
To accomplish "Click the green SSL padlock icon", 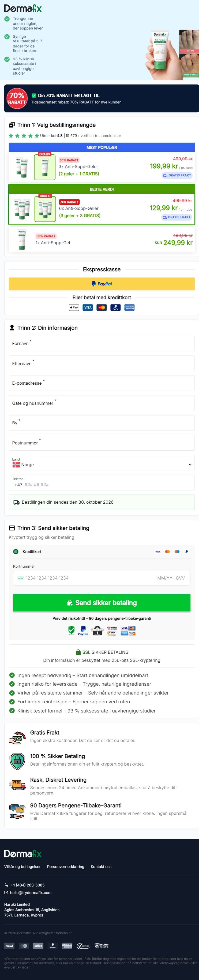I will pyautogui.click(x=78, y=652).
